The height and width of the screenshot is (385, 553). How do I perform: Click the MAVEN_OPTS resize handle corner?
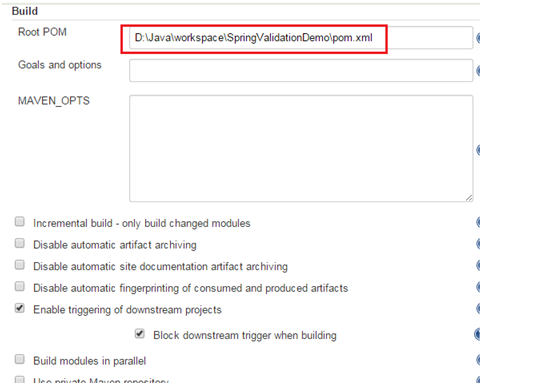coord(469,198)
